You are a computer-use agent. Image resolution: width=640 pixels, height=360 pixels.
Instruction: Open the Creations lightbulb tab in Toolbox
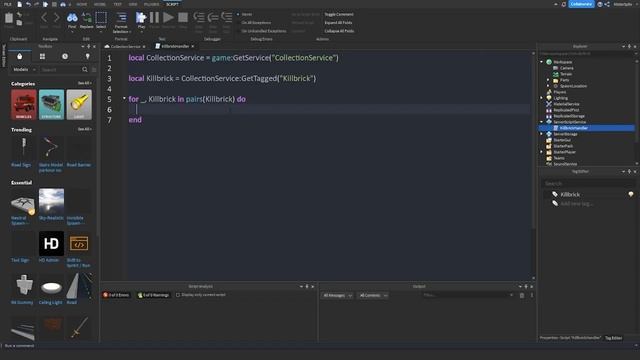click(x=87, y=56)
